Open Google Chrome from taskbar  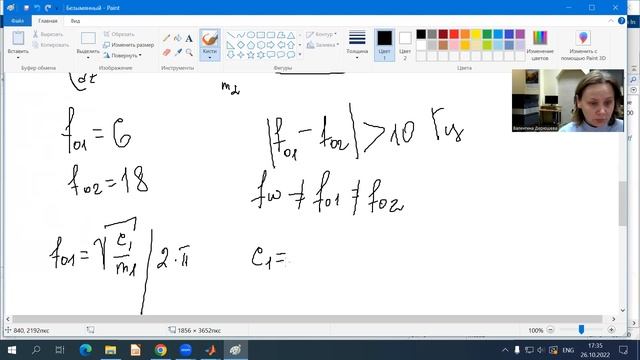click(160, 350)
